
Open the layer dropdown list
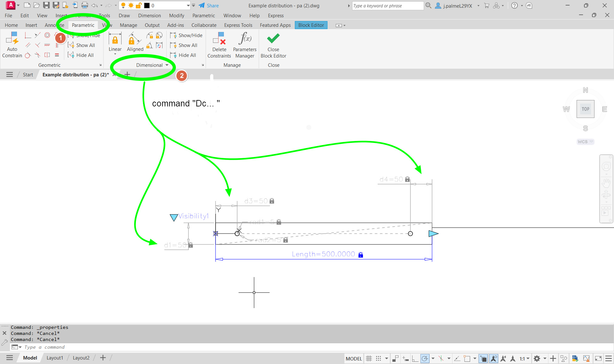coord(188,5)
